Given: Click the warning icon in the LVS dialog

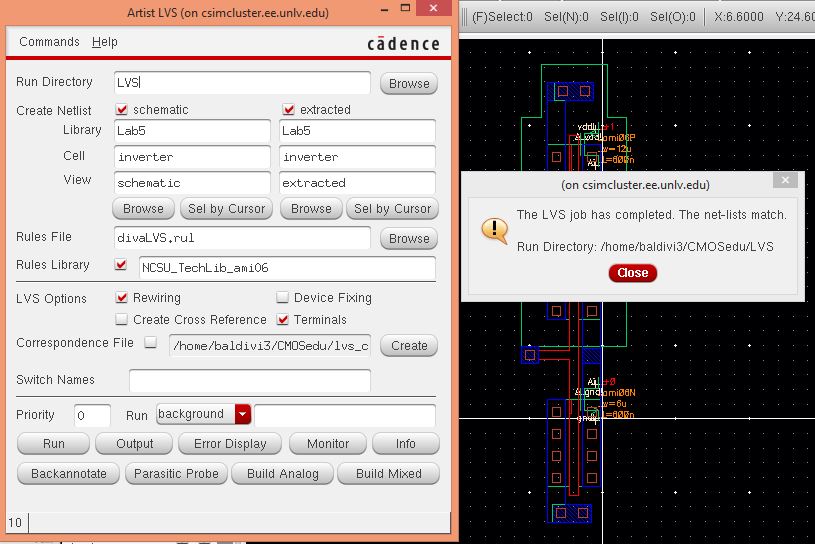Looking at the screenshot, I should point(494,229).
